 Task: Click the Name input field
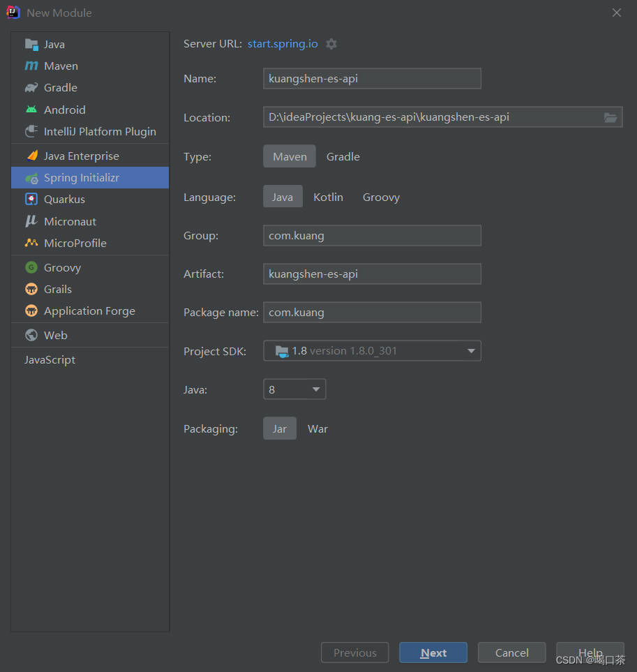(x=372, y=78)
